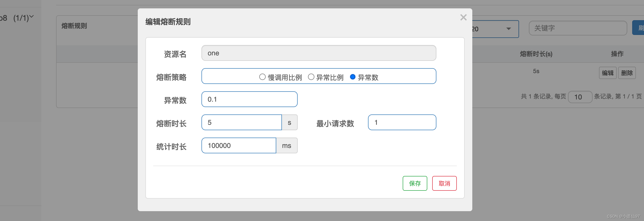Click the 熔断时长 input showing 5
This screenshot has width=644, height=221.
[242, 123]
